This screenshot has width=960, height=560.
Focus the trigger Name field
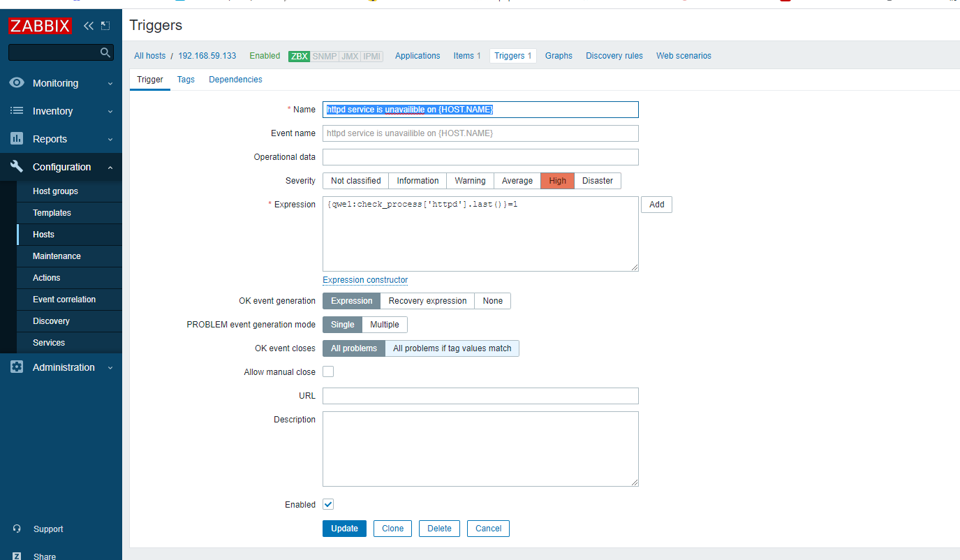pos(480,110)
